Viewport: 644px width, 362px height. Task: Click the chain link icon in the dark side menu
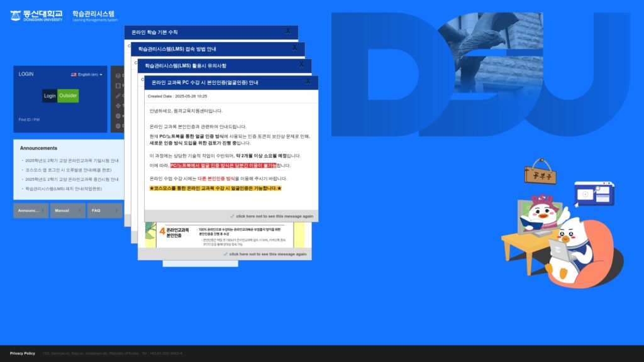(116, 96)
